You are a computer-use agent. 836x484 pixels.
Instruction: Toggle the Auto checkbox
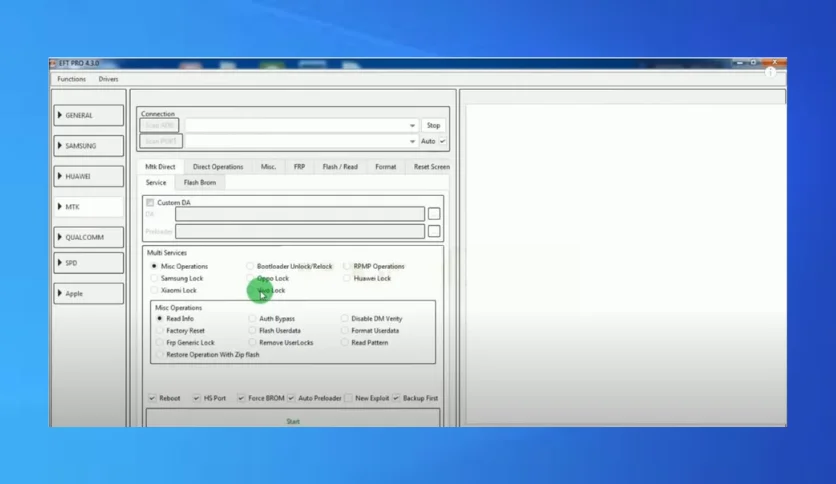tap(443, 141)
